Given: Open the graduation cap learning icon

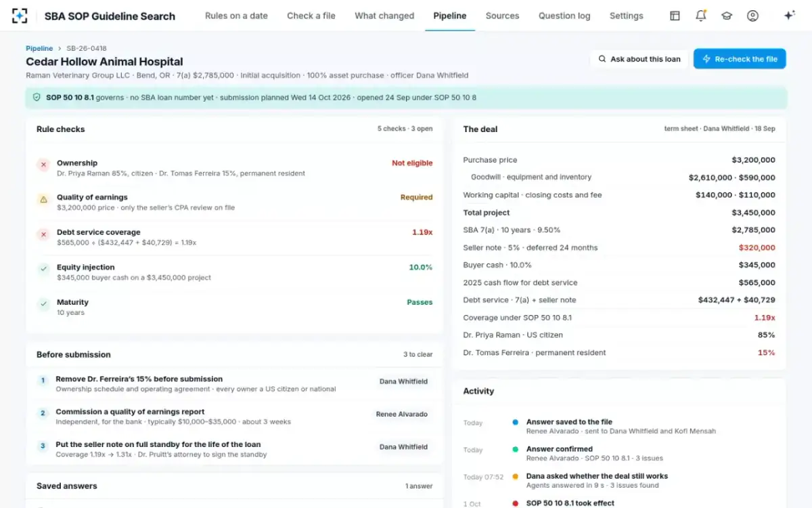Looking at the screenshot, I should [727, 16].
